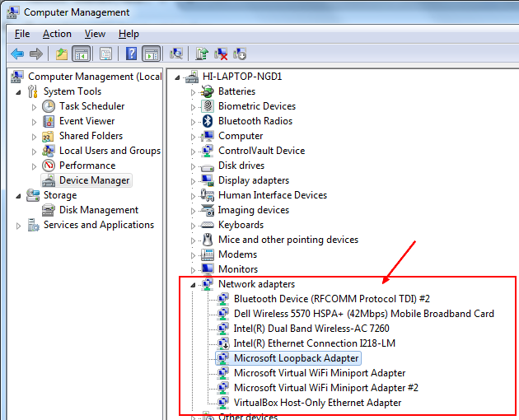
Task: Expand the Task Scheduler node
Action: click(x=34, y=107)
